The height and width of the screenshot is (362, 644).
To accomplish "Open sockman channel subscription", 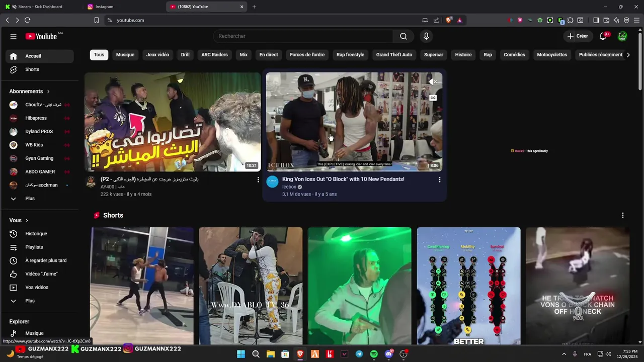I will [x=40, y=185].
